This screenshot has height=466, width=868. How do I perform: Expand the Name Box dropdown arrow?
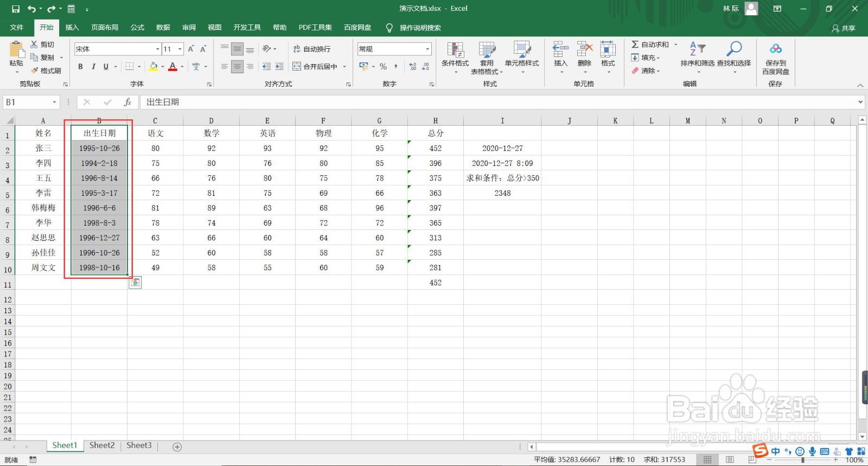point(54,102)
